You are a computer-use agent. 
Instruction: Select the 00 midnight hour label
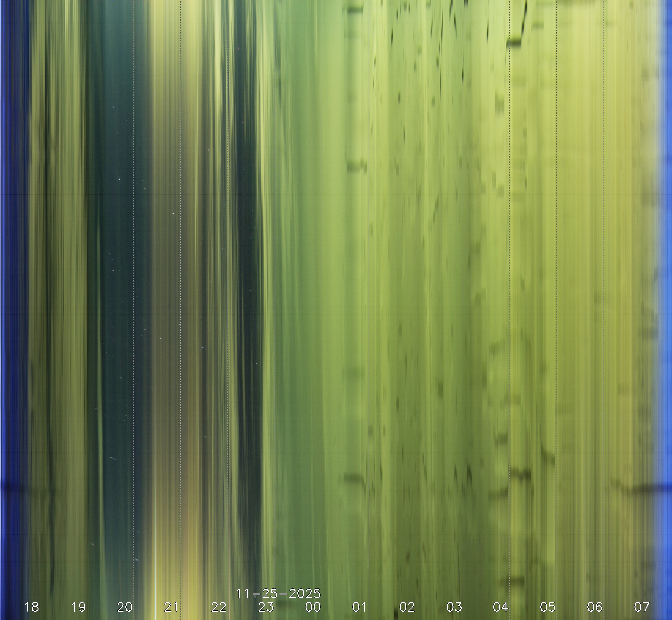pos(313,607)
